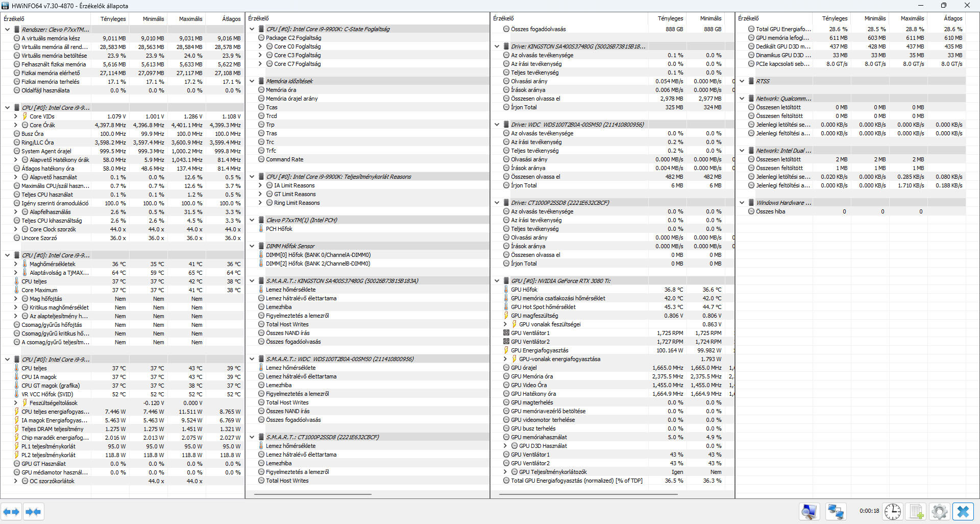Click the clock icon beside Busz Óra

(x=16, y=134)
